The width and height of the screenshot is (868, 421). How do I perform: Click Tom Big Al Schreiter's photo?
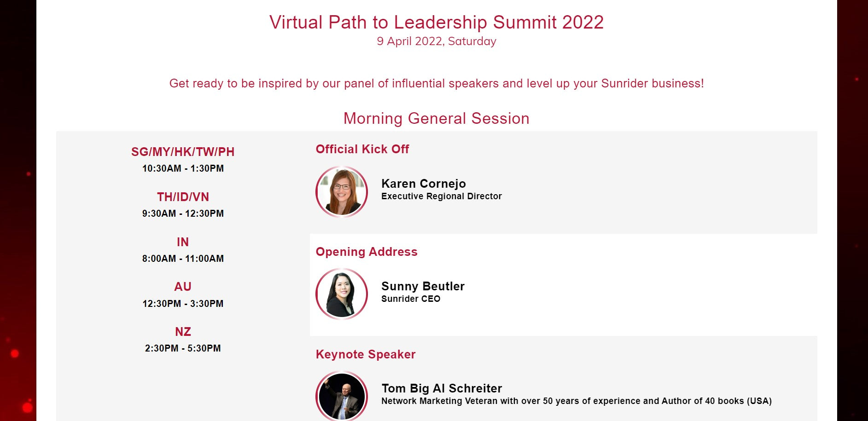[342, 396]
